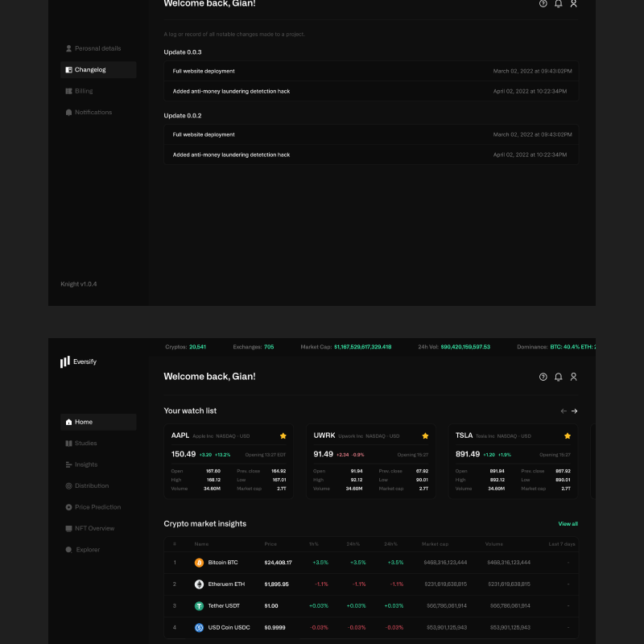Screen dimensions: 644x644
Task: Click Update 0.0.3 heading
Action: pyautogui.click(x=183, y=52)
